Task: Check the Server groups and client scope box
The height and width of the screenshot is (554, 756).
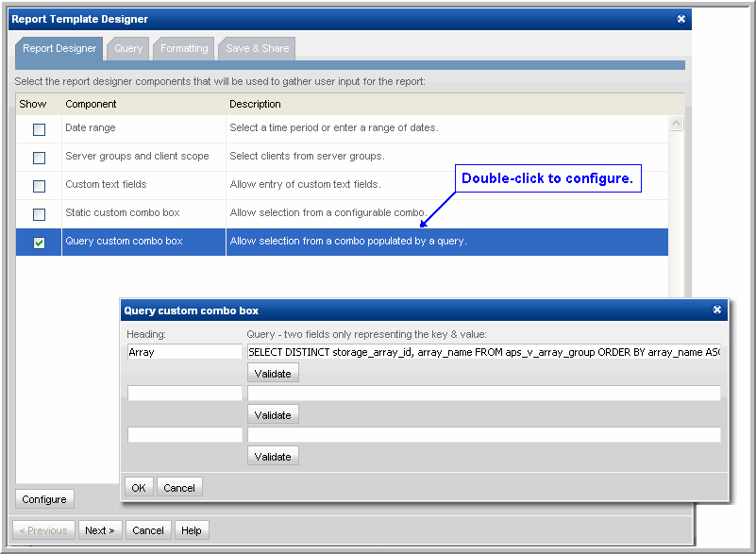Action: coord(39,158)
